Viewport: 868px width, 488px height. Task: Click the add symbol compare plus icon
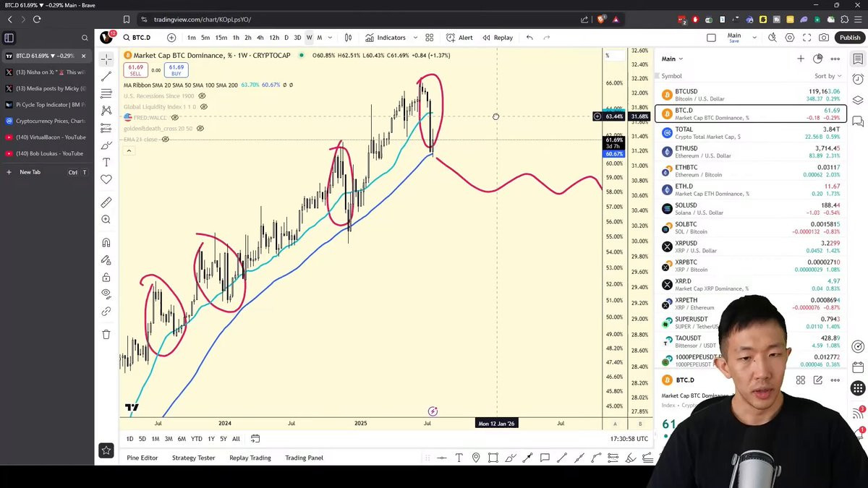point(171,38)
